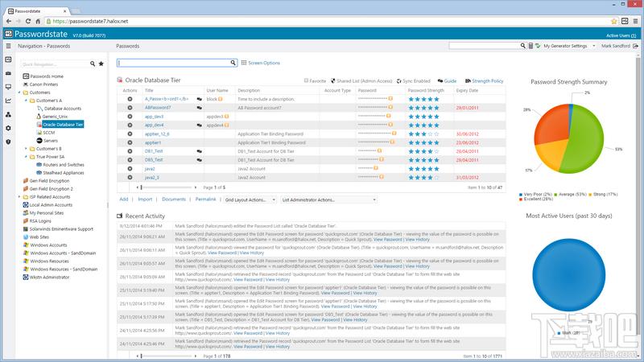
Task: Collapse the True Power SA folder
Action: [26, 157]
